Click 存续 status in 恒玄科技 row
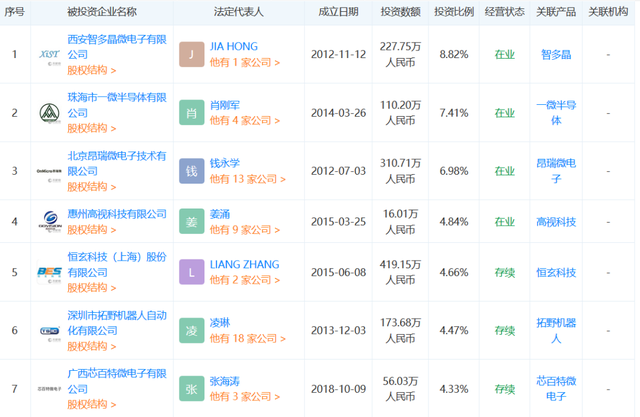 tap(504, 273)
